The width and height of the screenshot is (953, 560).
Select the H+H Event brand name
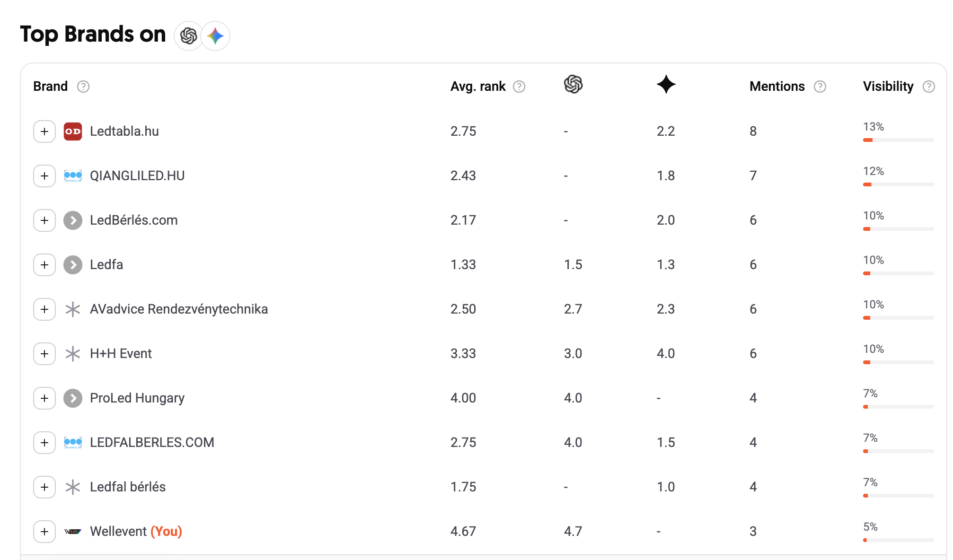click(x=121, y=354)
